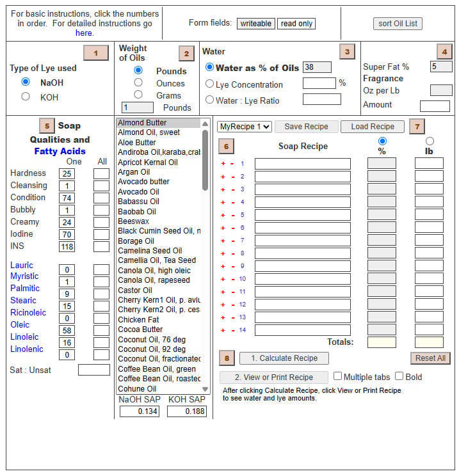
Task: Click the red plus on recipe row 12
Action: 223,305
